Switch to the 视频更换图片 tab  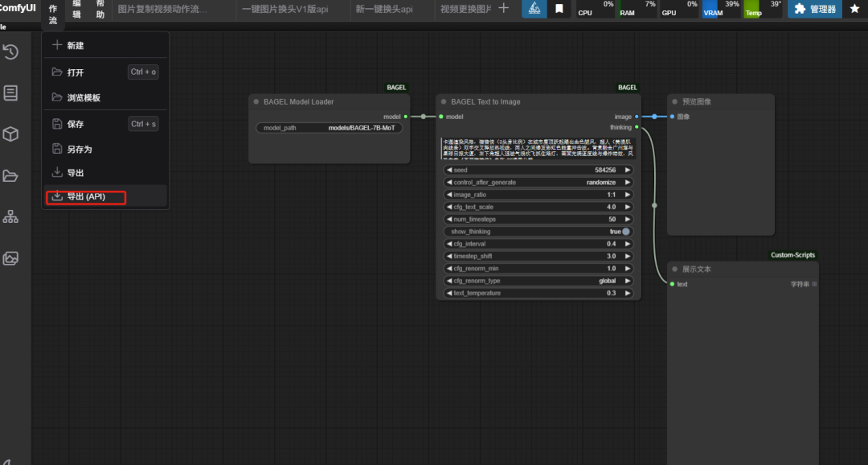[x=465, y=10]
